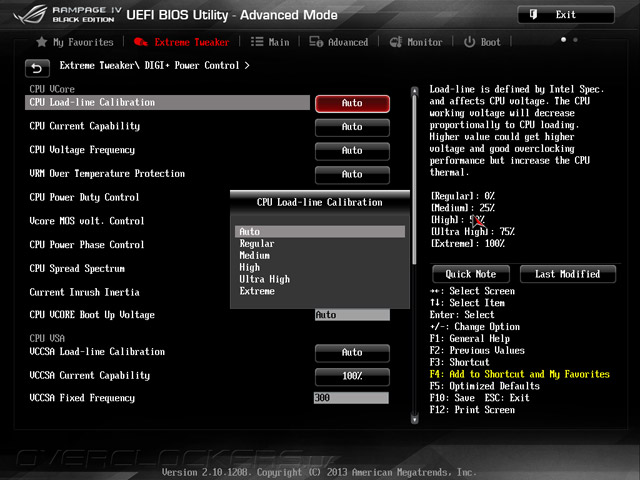The width and height of the screenshot is (640, 480).
Task: Open VCCSA Load-line Calibration Auto dropdown
Action: click(352, 352)
